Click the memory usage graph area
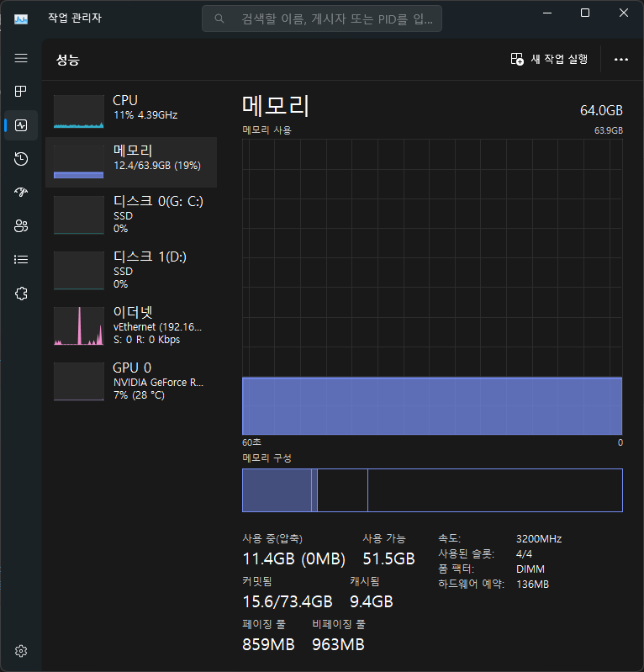Image resolution: width=644 pixels, height=672 pixels. (432, 287)
